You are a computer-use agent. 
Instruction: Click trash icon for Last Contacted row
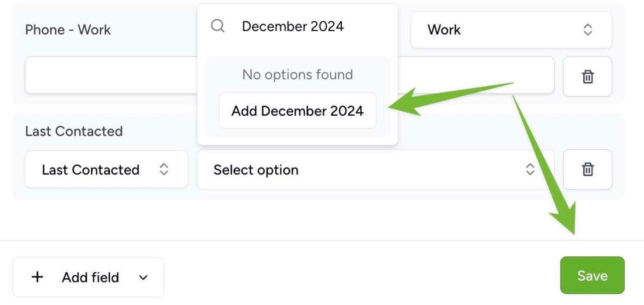[587, 170]
